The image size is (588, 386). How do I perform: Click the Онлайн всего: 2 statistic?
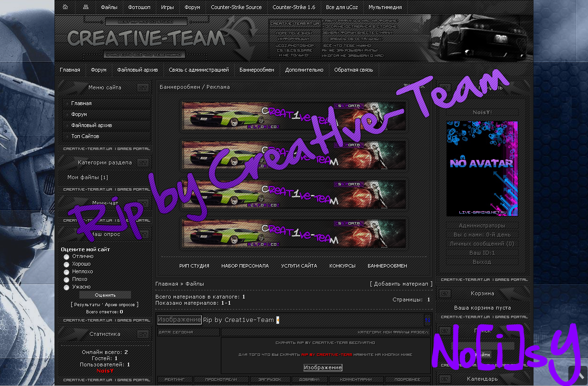pos(105,352)
